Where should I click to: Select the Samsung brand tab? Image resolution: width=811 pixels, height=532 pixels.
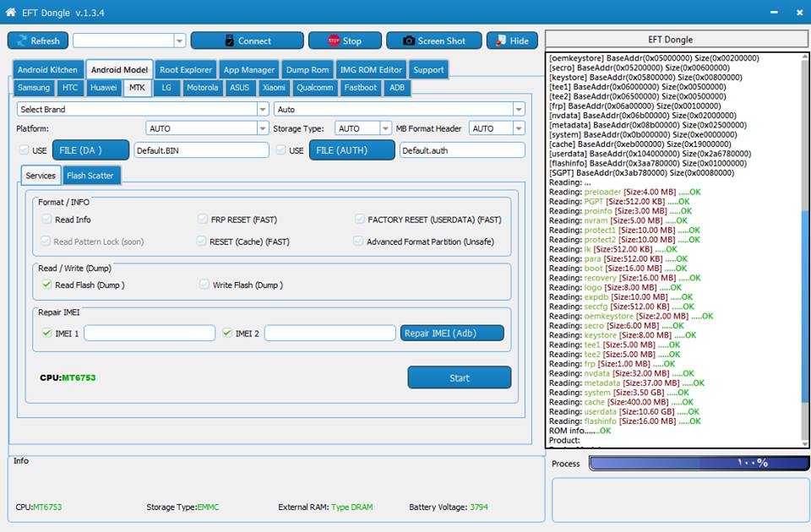34,87
